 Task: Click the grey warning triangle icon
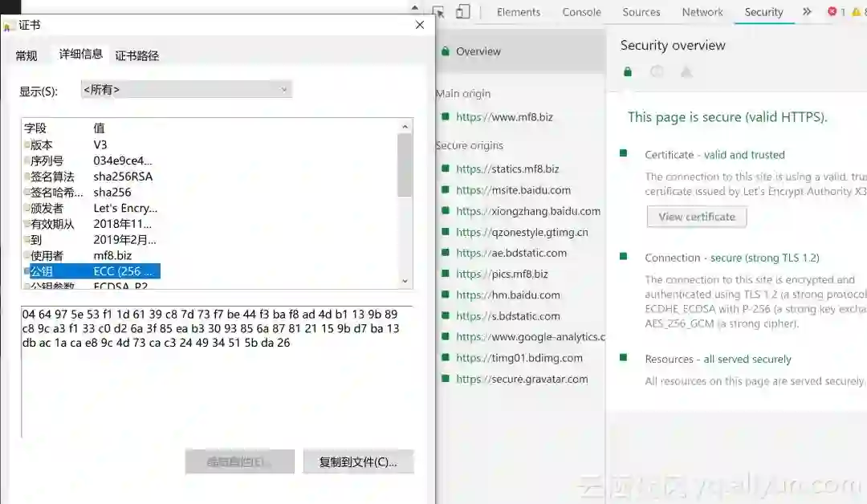point(686,72)
